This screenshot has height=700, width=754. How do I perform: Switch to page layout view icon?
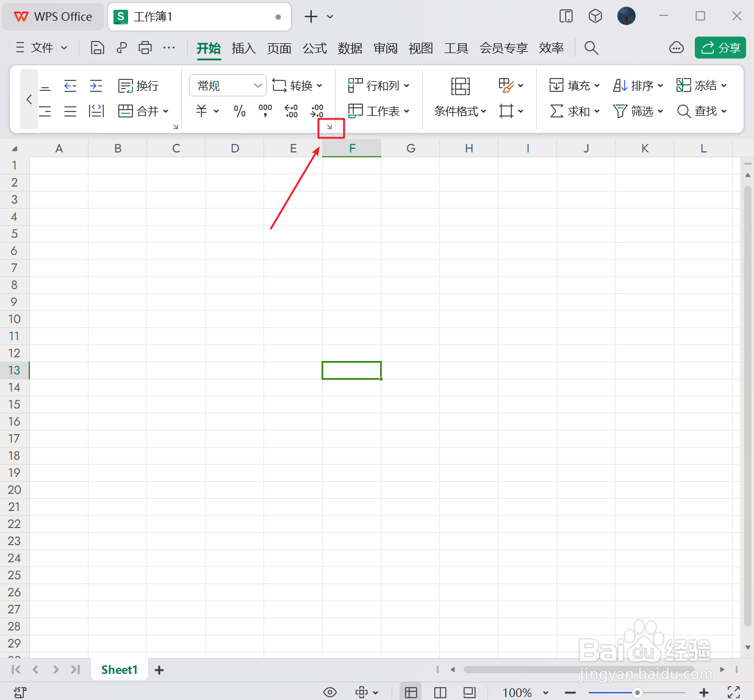[x=469, y=692]
